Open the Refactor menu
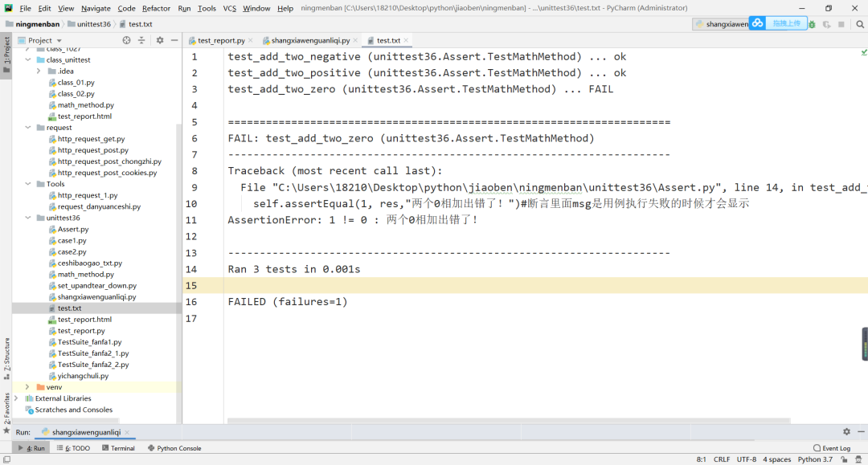This screenshot has height=465, width=868. point(156,8)
